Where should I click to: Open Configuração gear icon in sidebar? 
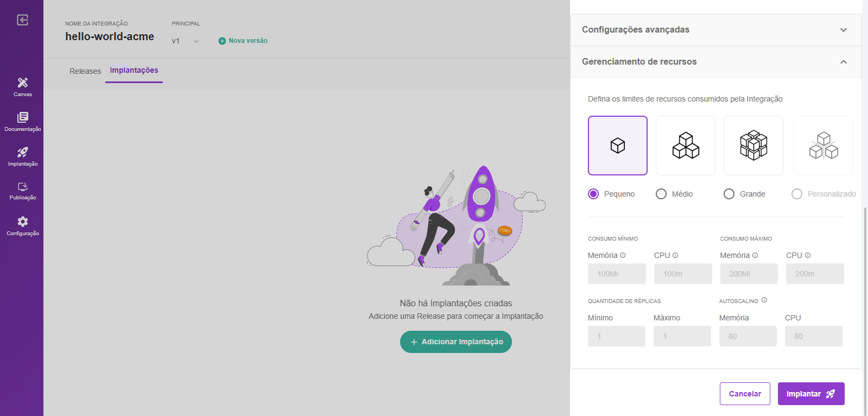pyautogui.click(x=22, y=225)
